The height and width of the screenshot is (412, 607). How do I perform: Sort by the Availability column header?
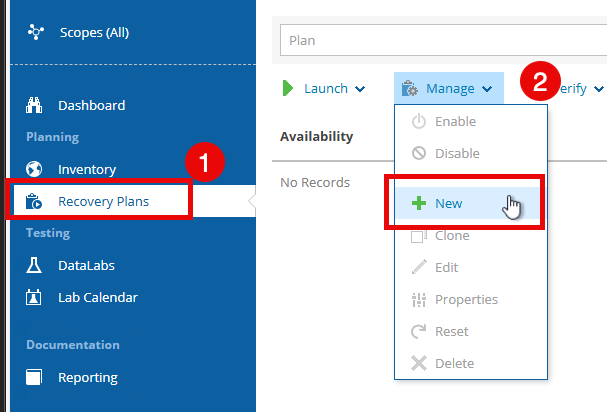(316, 136)
